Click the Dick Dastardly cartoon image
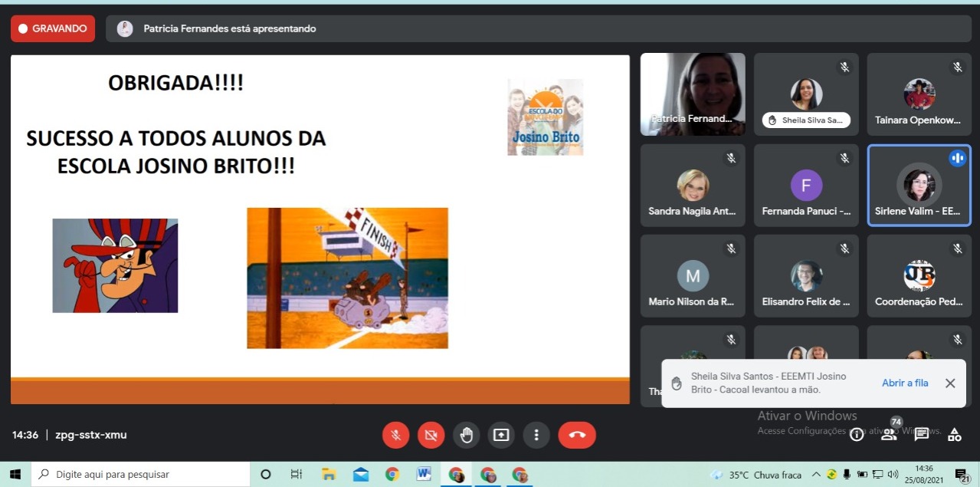The width and height of the screenshot is (980, 487). click(115, 265)
